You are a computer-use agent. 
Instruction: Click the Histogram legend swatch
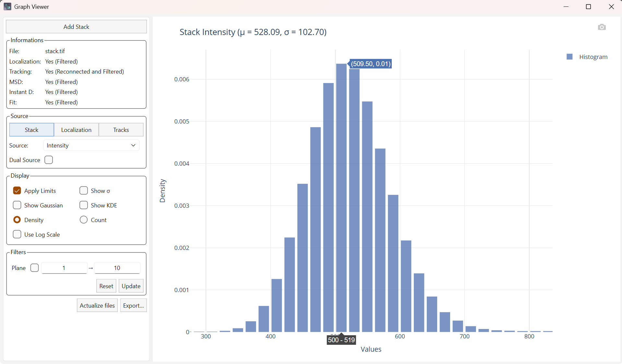pos(570,56)
